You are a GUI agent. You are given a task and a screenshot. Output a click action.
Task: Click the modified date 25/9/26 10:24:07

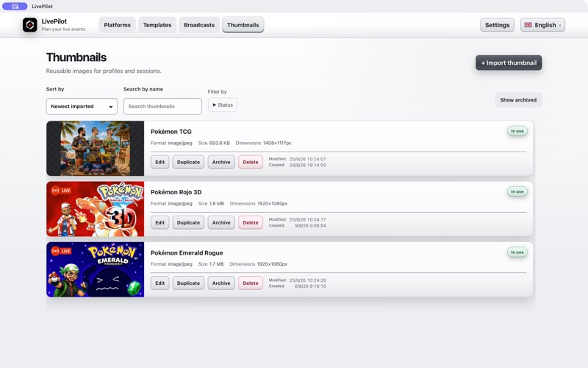[x=307, y=159]
